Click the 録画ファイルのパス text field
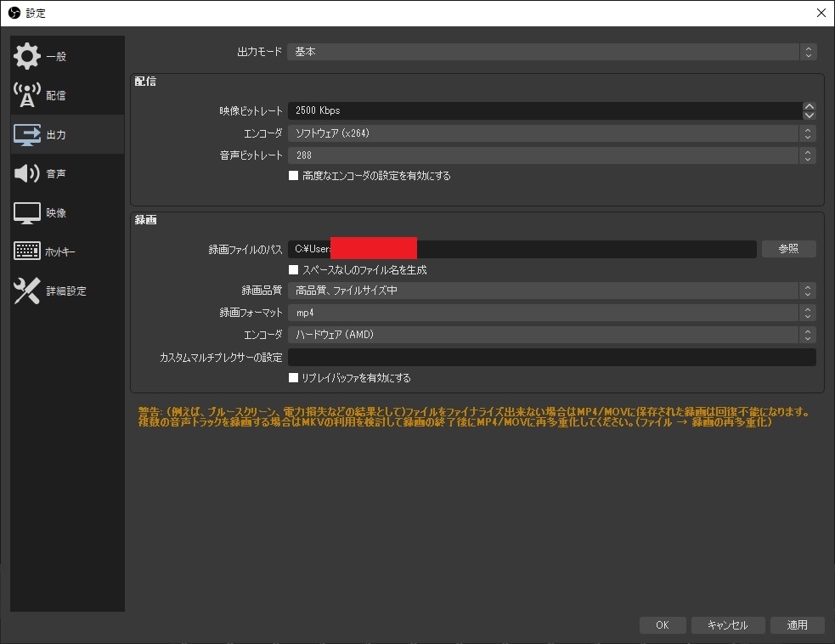The width and height of the screenshot is (835, 644). [x=522, y=249]
